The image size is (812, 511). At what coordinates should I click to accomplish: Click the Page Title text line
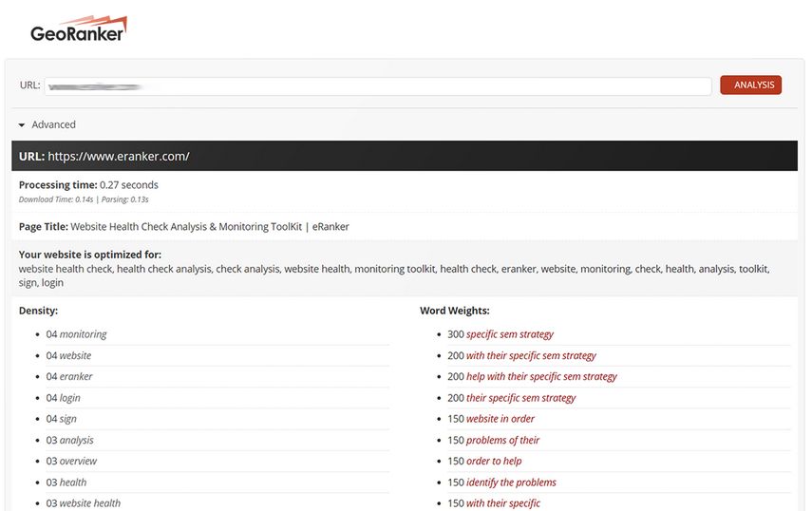pyautogui.click(x=184, y=227)
